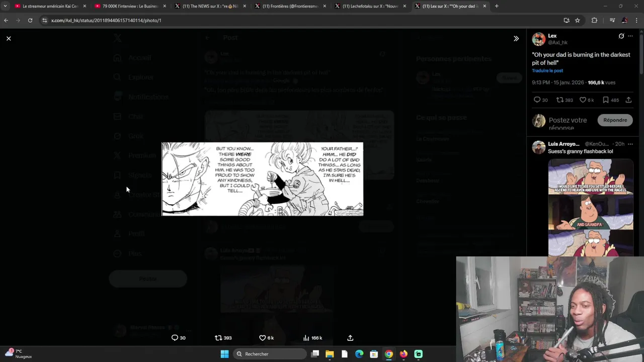Open more options on Luis Arroyo's reply

(x=630, y=144)
